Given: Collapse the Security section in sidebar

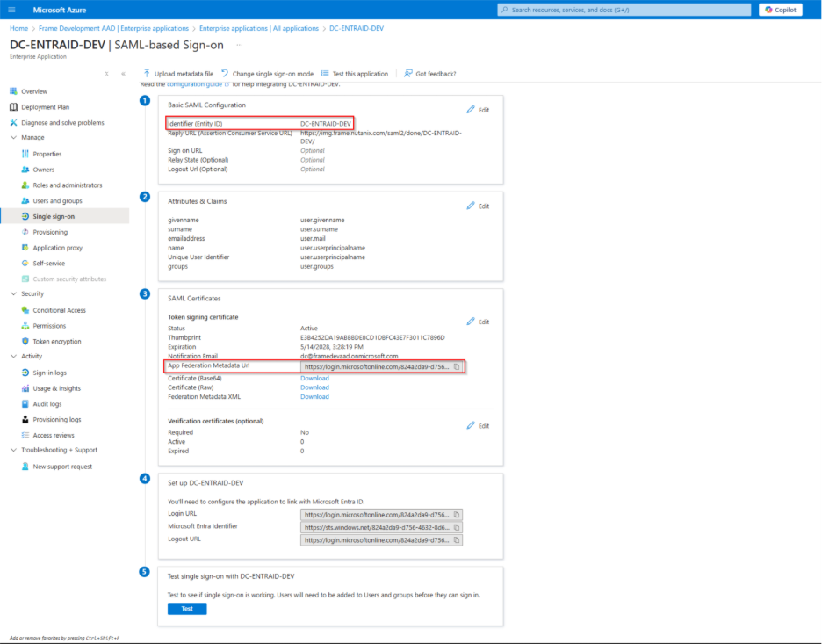Looking at the screenshot, I should pyautogui.click(x=13, y=294).
